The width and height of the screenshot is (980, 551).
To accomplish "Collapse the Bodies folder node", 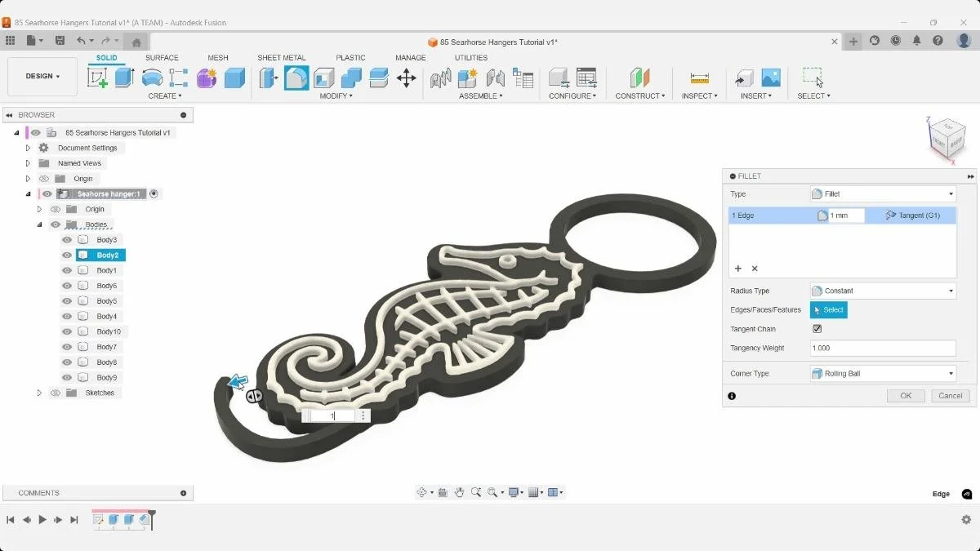I will click(39, 224).
